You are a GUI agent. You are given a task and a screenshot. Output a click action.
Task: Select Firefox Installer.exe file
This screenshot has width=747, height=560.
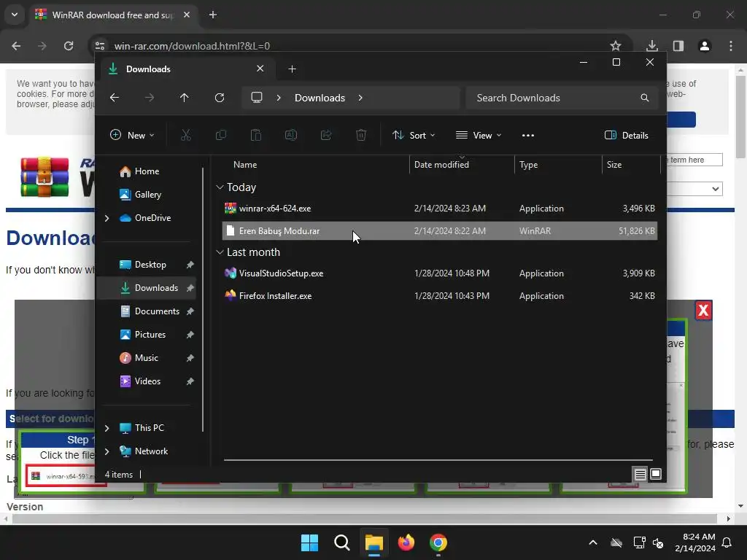click(440, 296)
